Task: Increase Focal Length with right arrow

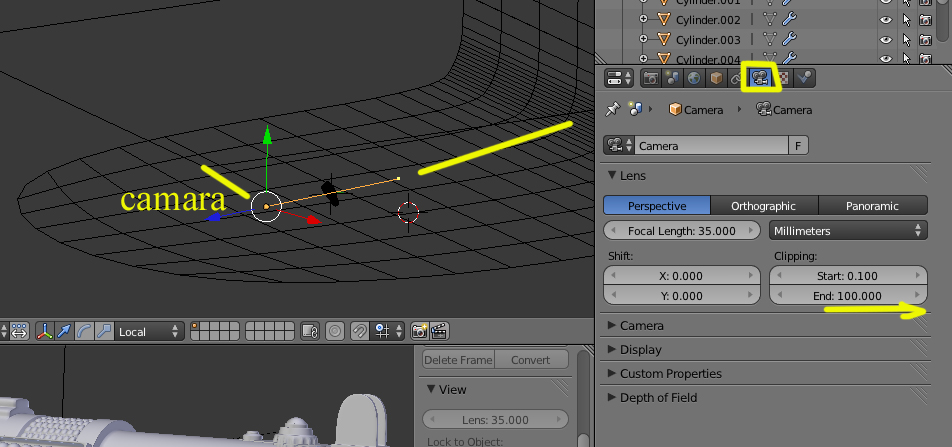Action: click(752, 231)
